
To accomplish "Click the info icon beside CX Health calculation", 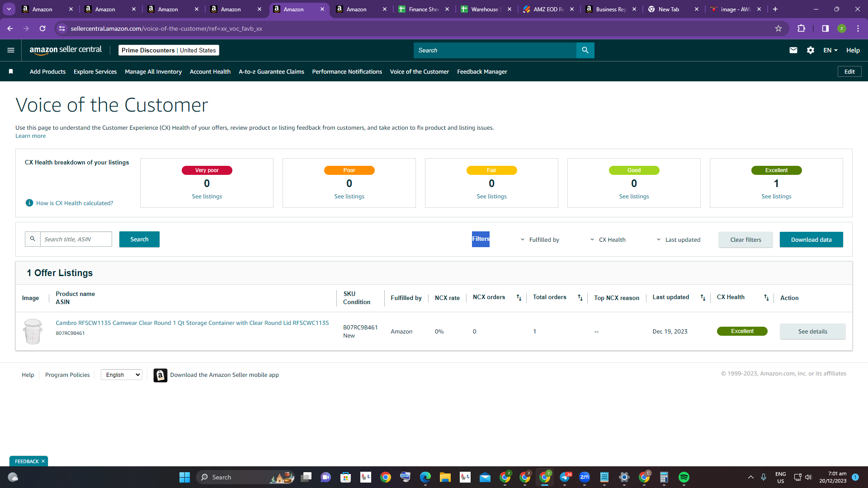I will 29,203.
